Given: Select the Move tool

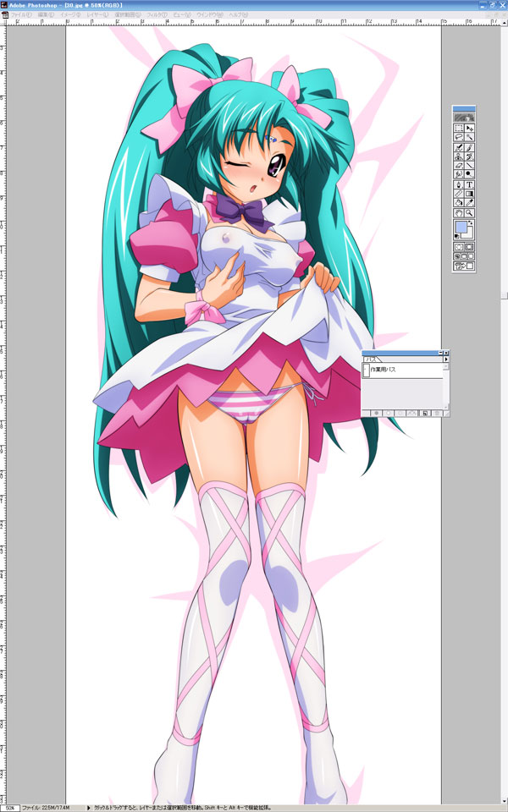Looking at the screenshot, I should coord(470,128).
